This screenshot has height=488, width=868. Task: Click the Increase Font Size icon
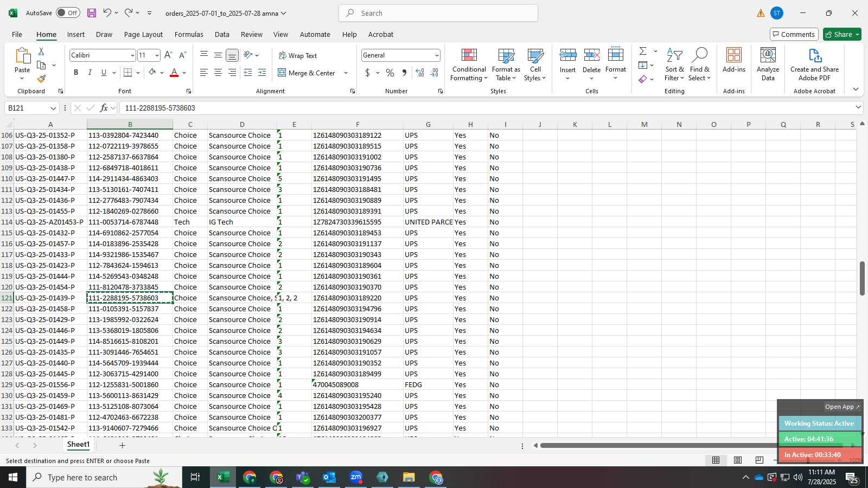[x=168, y=55]
